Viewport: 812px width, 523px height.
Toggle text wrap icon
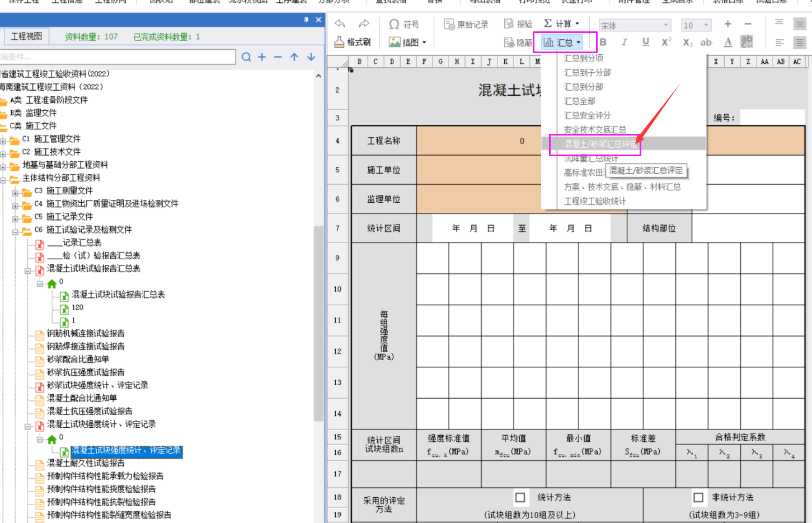[x=747, y=41]
